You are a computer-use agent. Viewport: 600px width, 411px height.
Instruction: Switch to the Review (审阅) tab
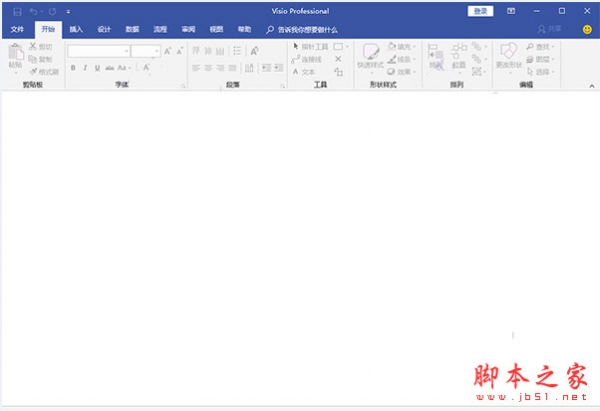point(188,29)
